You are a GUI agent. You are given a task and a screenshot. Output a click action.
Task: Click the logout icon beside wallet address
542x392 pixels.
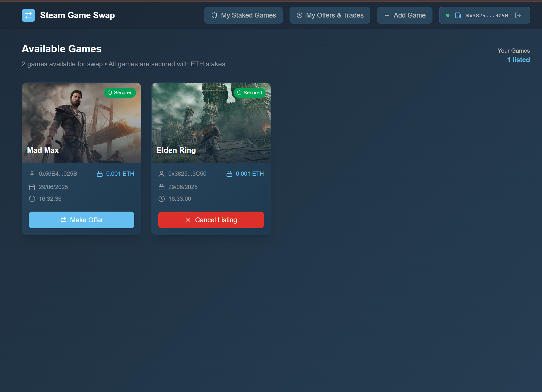(x=518, y=15)
